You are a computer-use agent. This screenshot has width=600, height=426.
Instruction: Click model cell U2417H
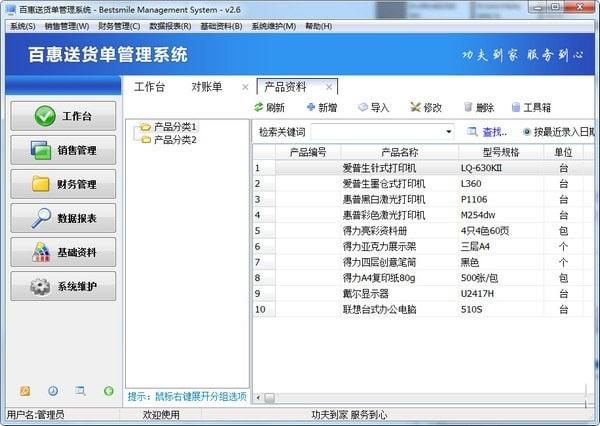(501, 294)
